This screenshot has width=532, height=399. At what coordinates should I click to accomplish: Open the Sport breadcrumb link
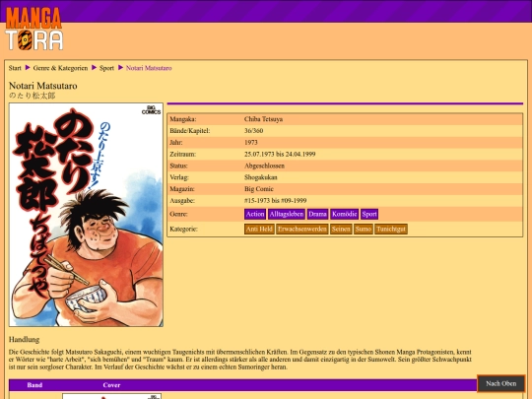click(x=106, y=68)
